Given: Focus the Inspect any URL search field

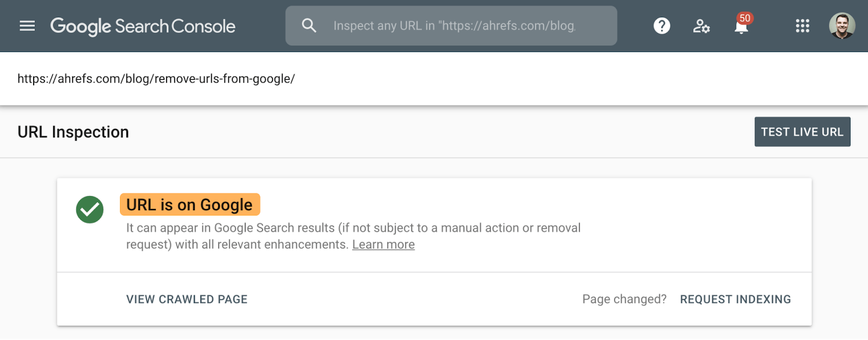Looking at the screenshot, I should pos(456,26).
